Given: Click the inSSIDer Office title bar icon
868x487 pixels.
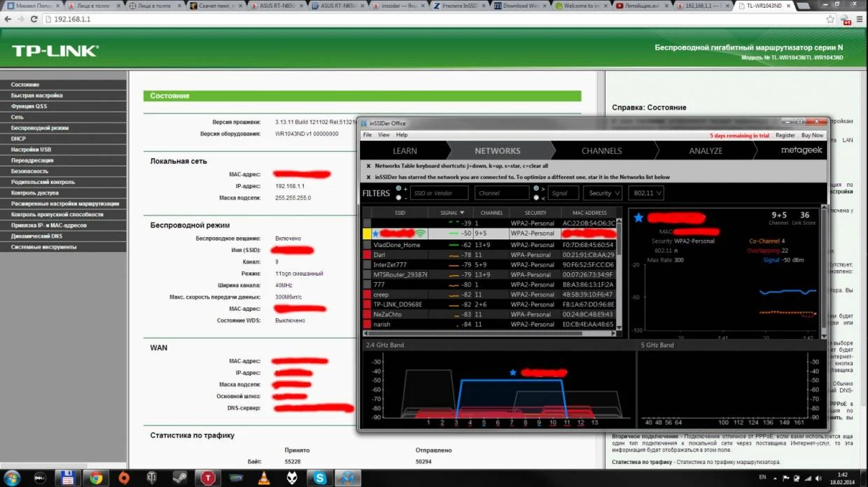Looking at the screenshot, I should click(x=365, y=123).
